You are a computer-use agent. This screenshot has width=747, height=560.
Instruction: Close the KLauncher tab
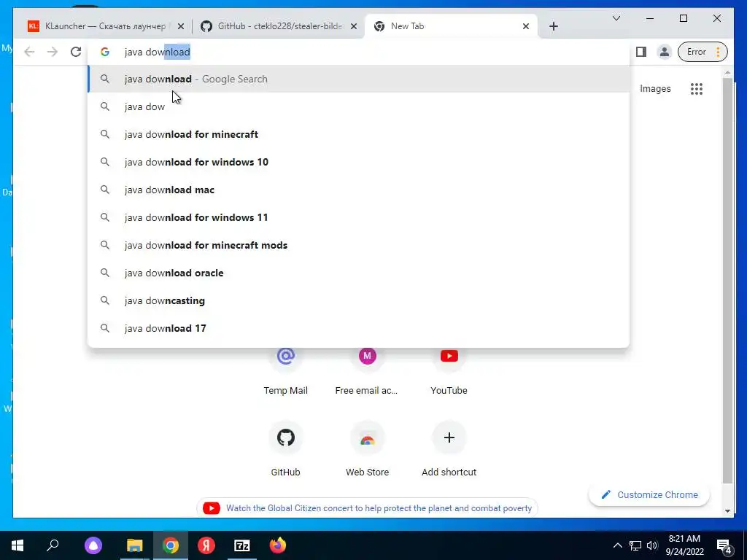coord(181,26)
